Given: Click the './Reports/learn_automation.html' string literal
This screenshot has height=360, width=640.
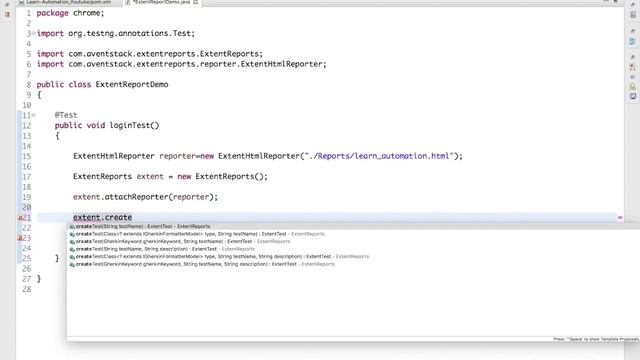Looking at the screenshot, I should pos(379,156).
